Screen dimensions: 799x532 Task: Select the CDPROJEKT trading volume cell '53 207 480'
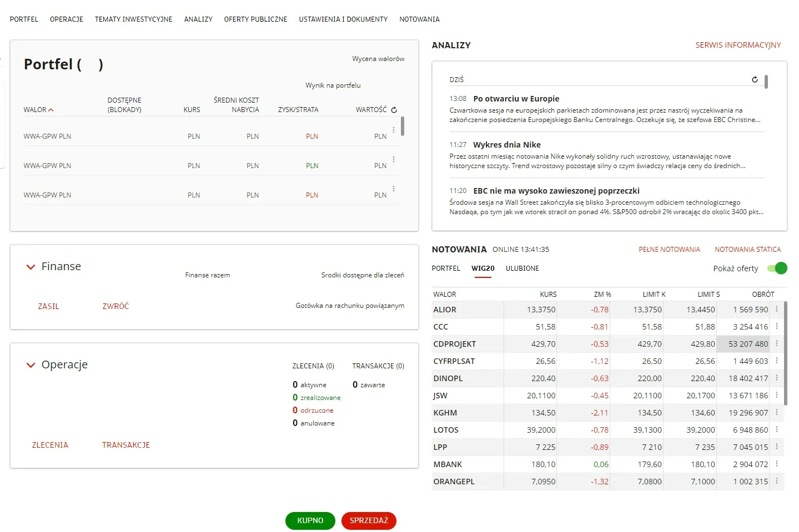coord(743,344)
